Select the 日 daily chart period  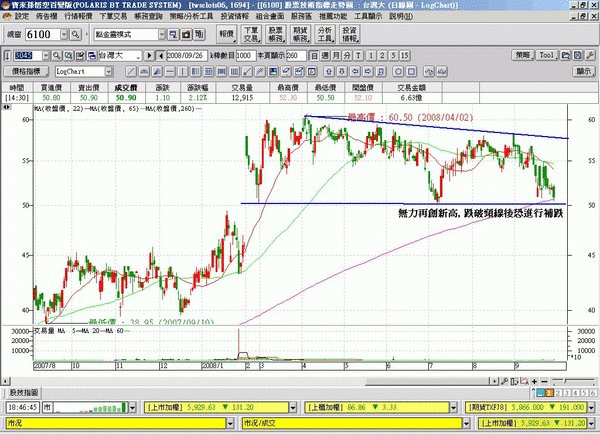314,55
